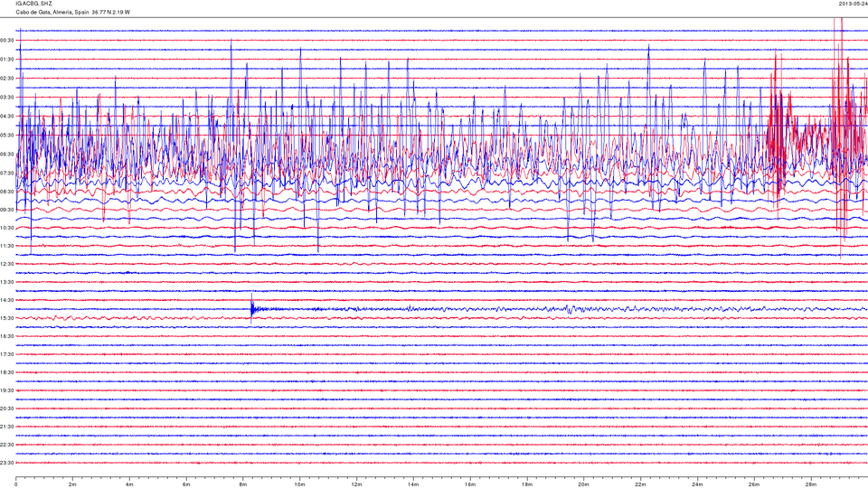Select the 22:30 time label
Image resolution: width=868 pixels, height=488 pixels.
pos(6,445)
